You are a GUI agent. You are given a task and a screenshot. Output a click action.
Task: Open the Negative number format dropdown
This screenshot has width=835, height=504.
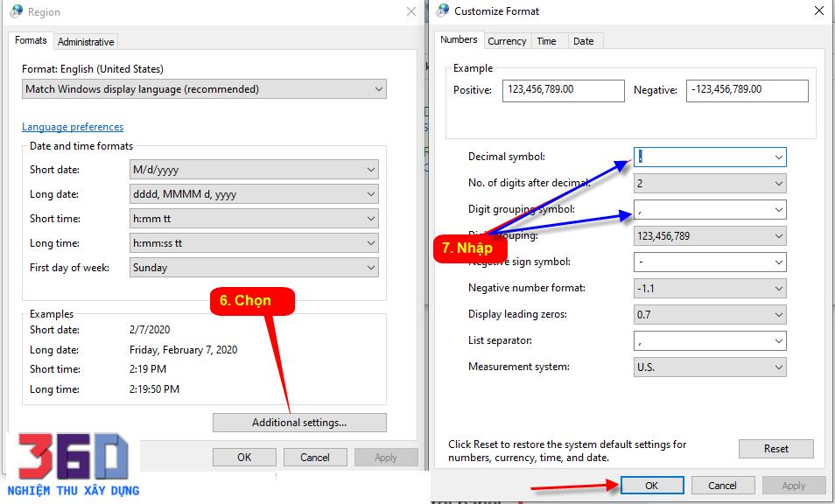click(778, 289)
